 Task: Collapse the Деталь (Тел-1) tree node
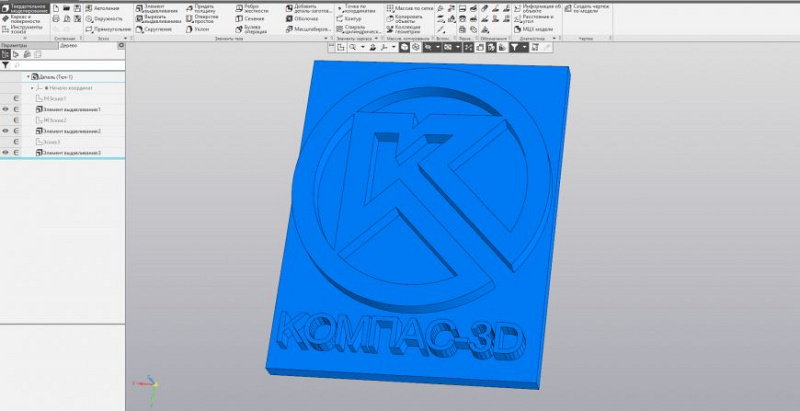28,77
